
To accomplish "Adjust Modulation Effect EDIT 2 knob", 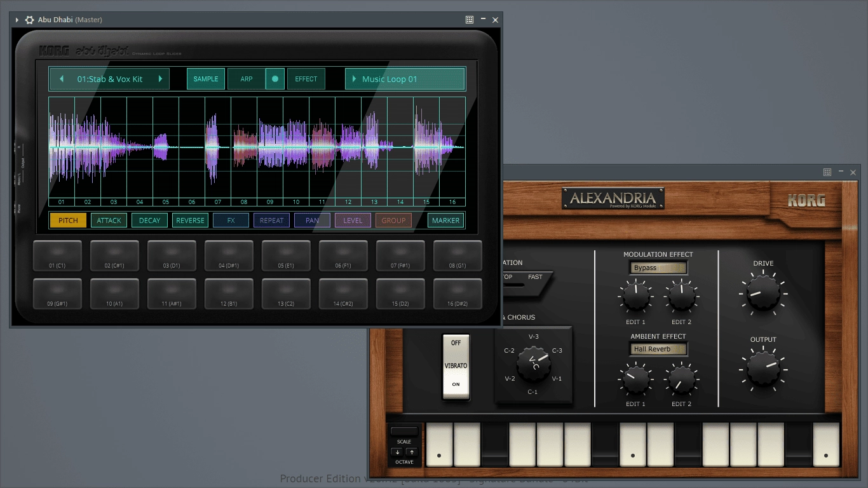I will pyautogui.click(x=682, y=296).
